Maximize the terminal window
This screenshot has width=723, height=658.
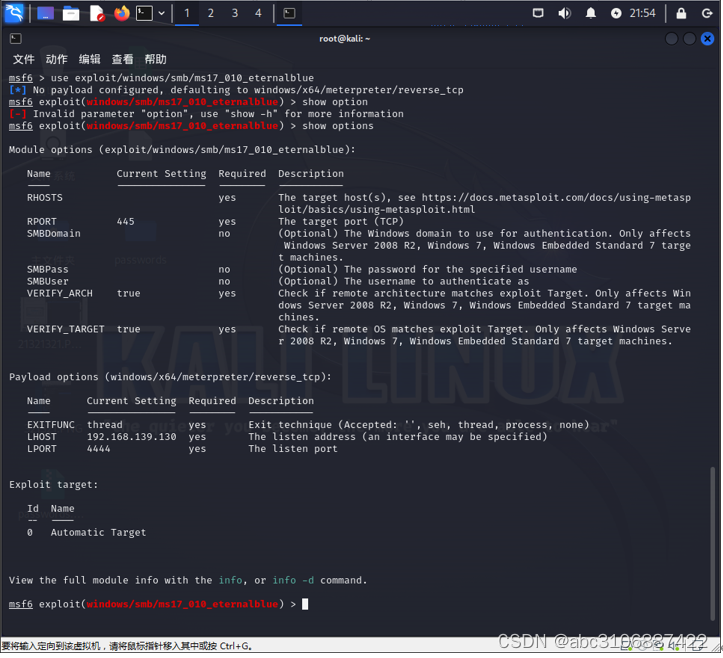[689, 39]
